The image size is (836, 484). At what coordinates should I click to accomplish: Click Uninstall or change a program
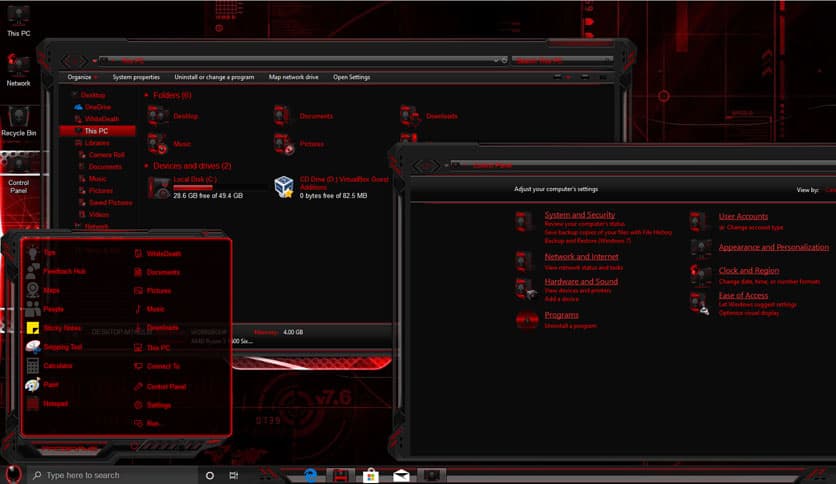(x=214, y=77)
